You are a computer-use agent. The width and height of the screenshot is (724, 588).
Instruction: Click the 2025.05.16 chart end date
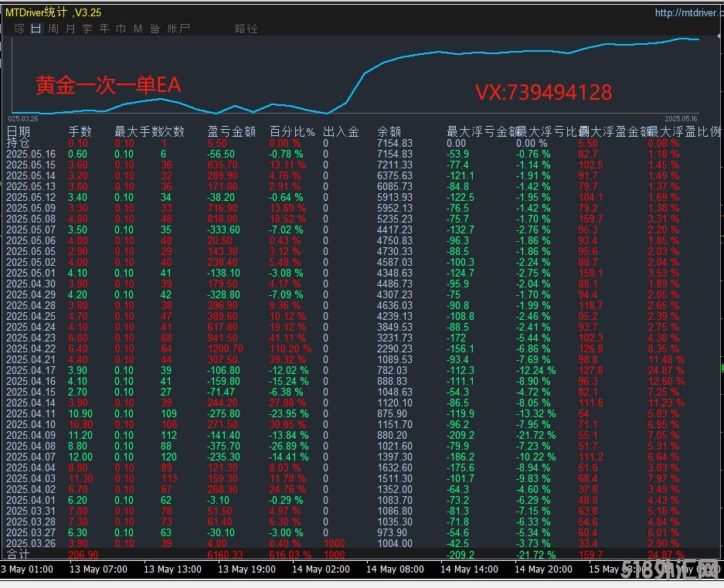click(681, 119)
